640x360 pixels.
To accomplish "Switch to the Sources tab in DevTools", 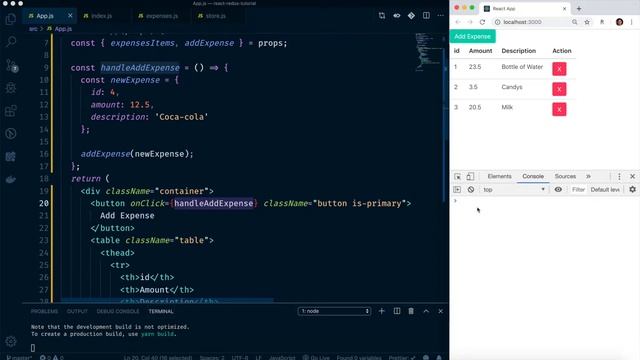I will pos(565,176).
